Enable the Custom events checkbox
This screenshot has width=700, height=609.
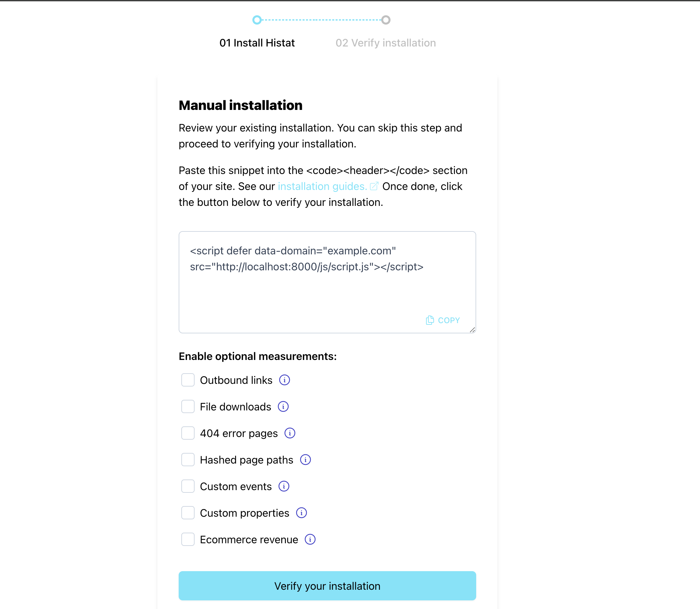click(x=187, y=486)
